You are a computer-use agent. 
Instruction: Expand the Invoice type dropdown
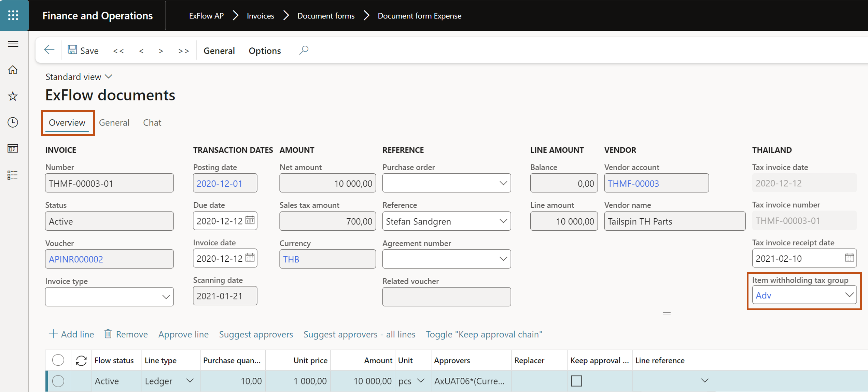pyautogui.click(x=166, y=297)
